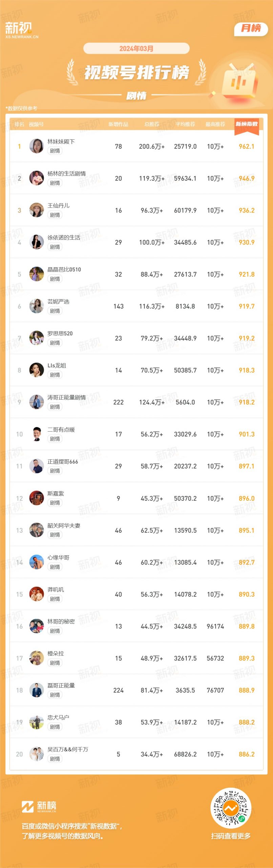273x868 pixels.
Task: Open 林妹妹殿下 avatar
Action: point(37,146)
